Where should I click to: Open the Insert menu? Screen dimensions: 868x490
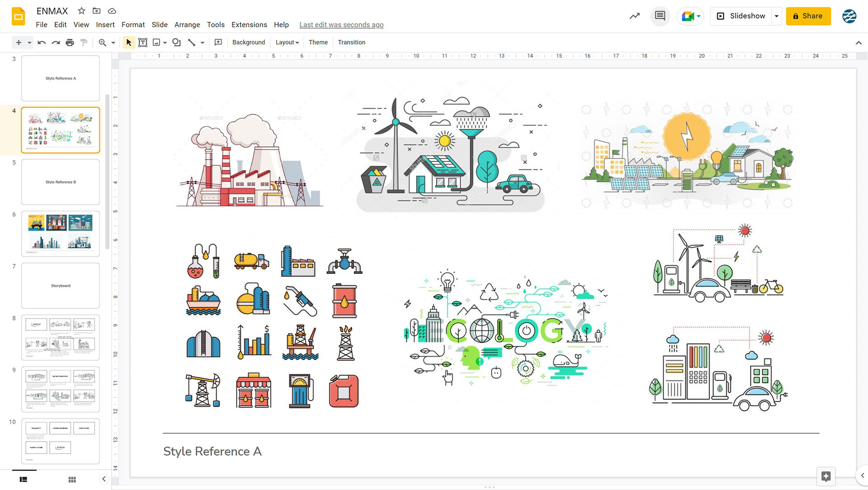click(x=105, y=25)
